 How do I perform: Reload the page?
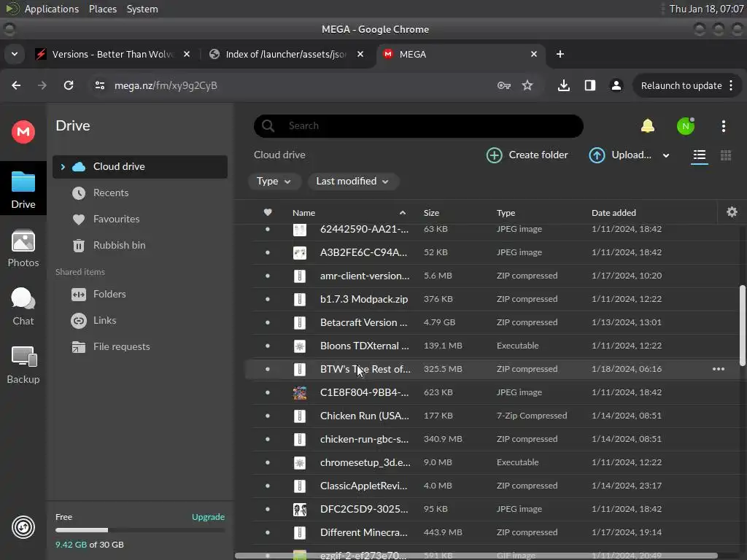tap(69, 85)
